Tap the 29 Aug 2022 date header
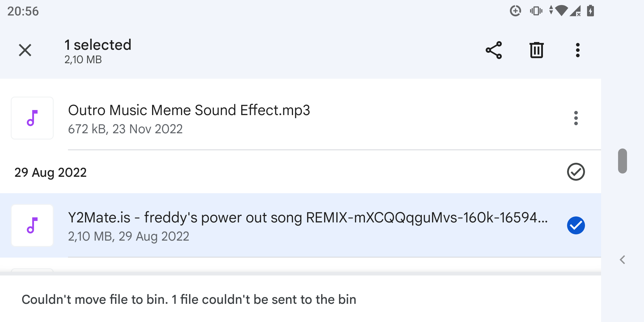Image resolution: width=644 pixels, height=322 pixels. (50, 172)
